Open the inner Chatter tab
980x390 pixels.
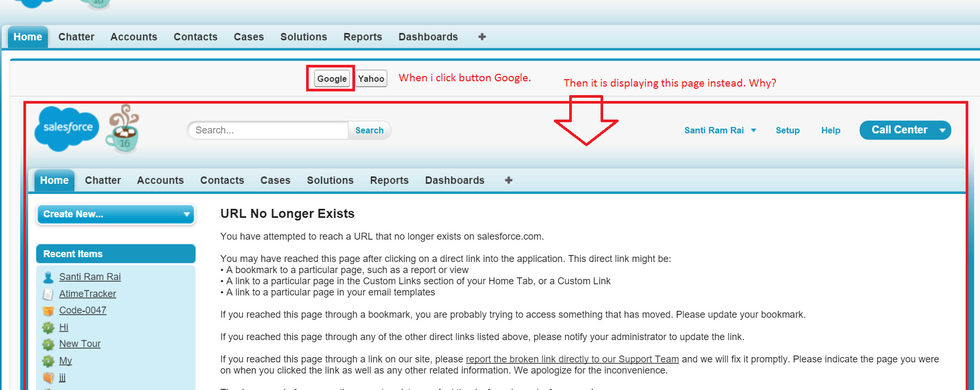103,180
